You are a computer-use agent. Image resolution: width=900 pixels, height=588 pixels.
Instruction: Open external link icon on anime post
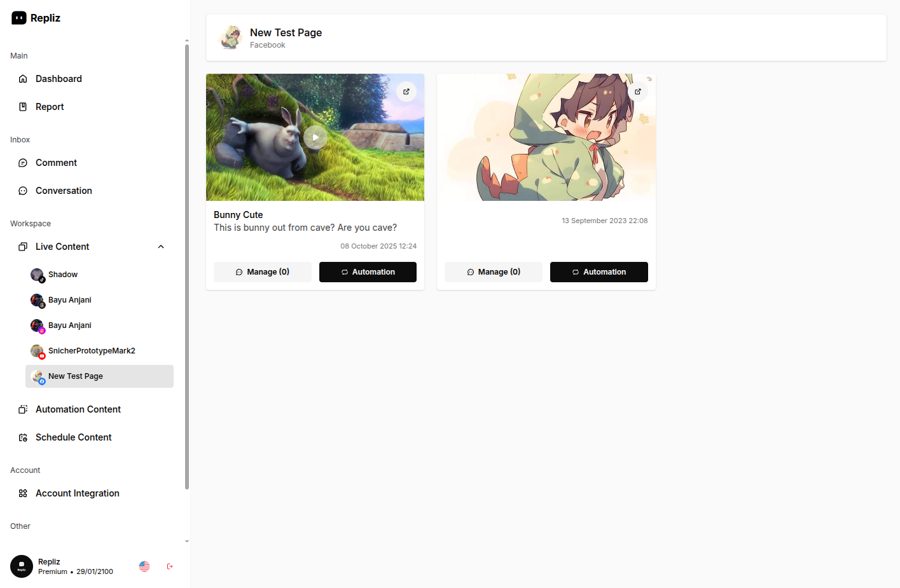point(638,92)
